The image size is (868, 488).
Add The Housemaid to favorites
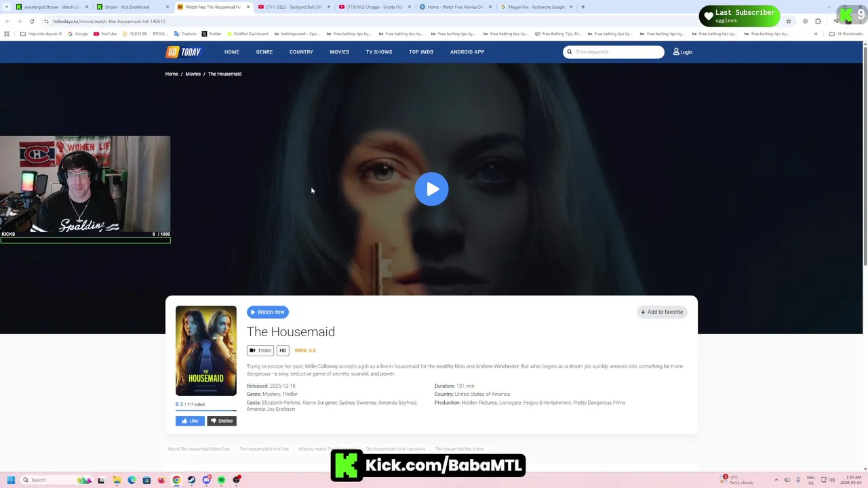pyautogui.click(x=662, y=312)
